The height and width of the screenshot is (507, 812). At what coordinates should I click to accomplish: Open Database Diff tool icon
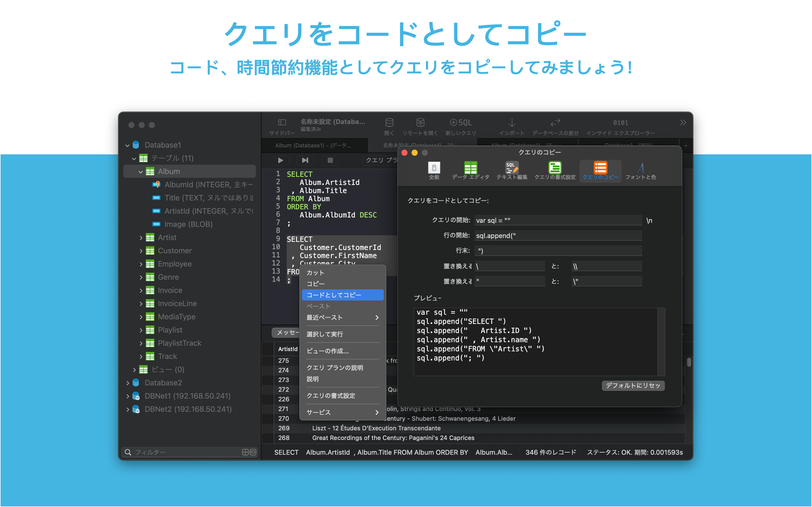point(555,123)
